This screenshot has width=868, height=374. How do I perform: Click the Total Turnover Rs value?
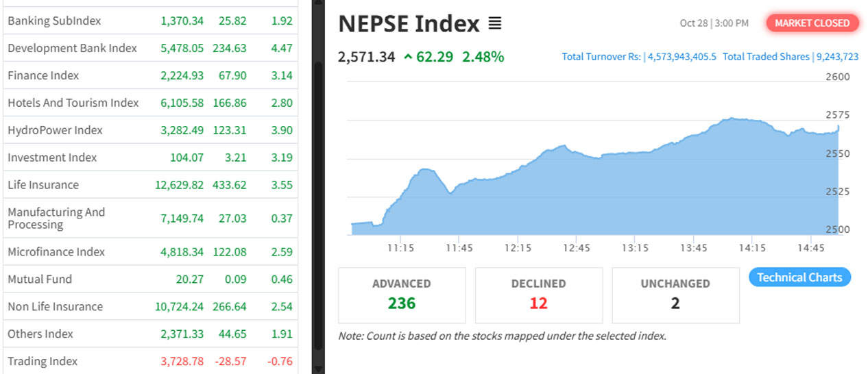click(681, 57)
